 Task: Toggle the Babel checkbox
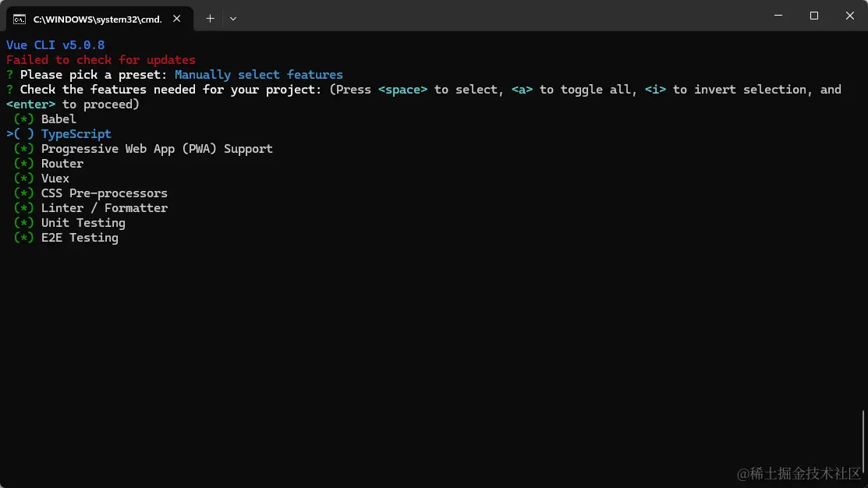(24, 119)
